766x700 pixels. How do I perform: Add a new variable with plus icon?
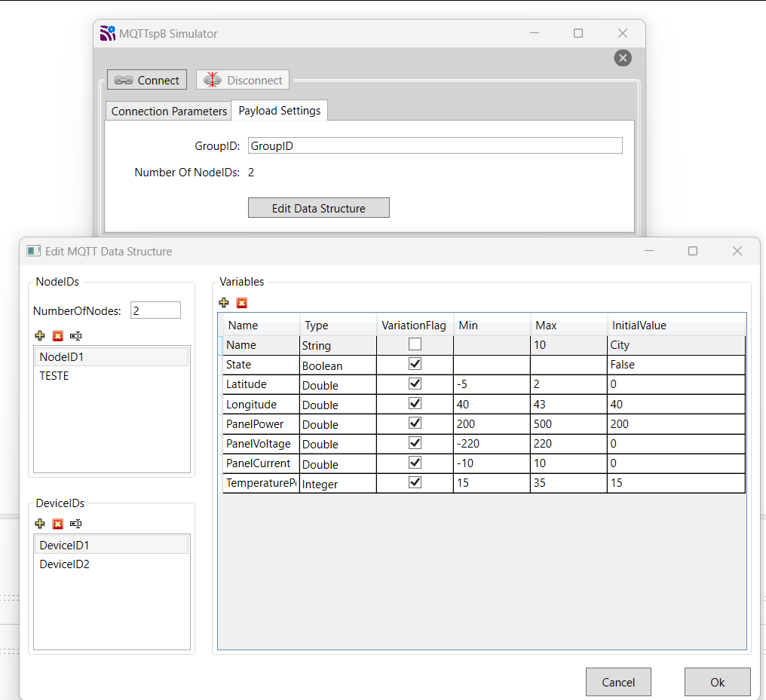pyautogui.click(x=224, y=303)
